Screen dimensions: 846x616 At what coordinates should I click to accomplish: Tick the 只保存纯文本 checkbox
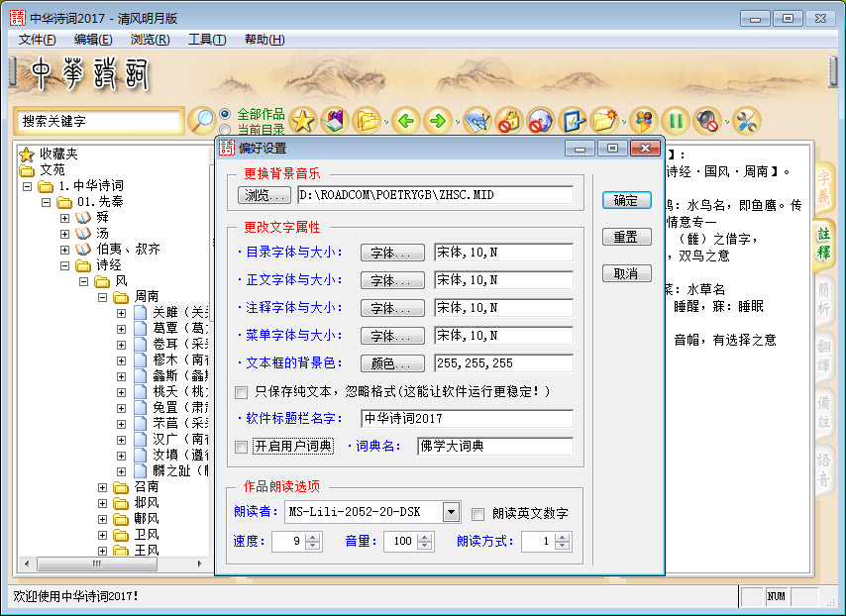tap(241, 392)
